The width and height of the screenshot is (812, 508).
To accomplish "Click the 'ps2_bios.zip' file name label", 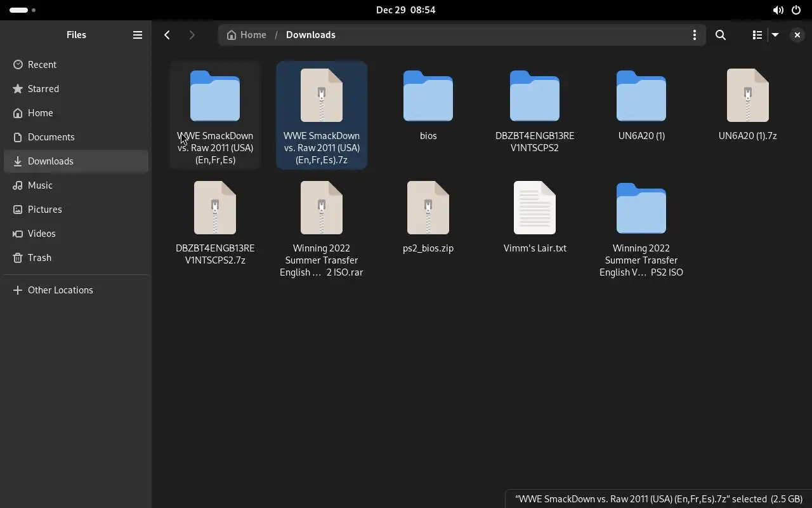I will (x=428, y=248).
